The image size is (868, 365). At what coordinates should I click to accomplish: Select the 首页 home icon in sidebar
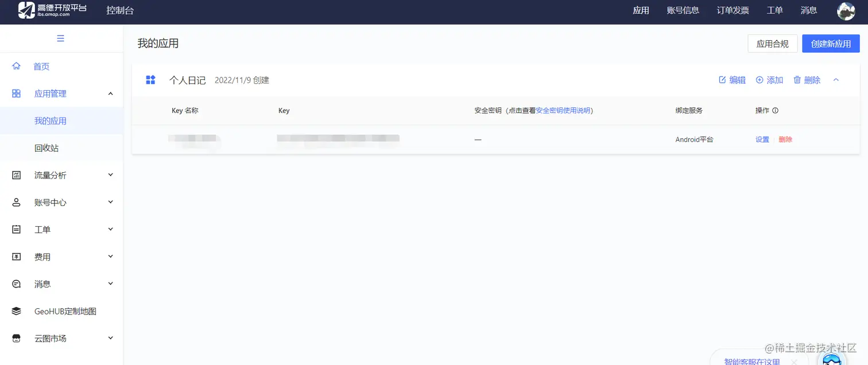[x=16, y=66]
